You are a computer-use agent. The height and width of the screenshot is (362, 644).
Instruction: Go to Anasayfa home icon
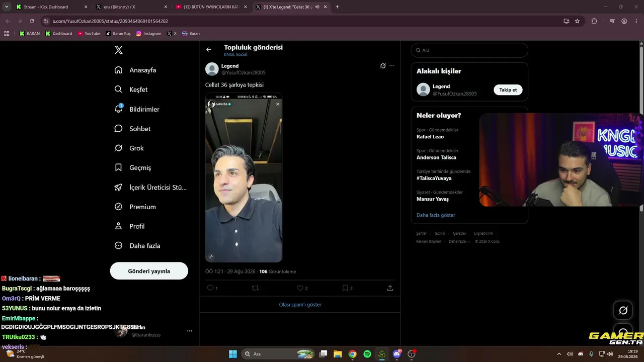118,70
